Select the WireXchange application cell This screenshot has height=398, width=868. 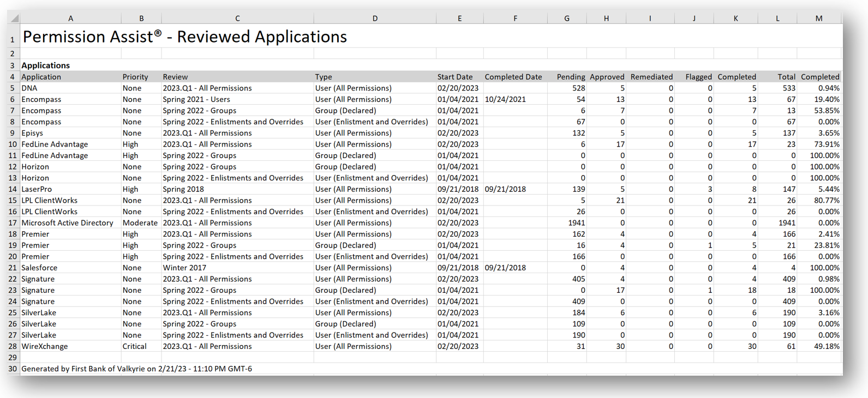click(x=45, y=347)
